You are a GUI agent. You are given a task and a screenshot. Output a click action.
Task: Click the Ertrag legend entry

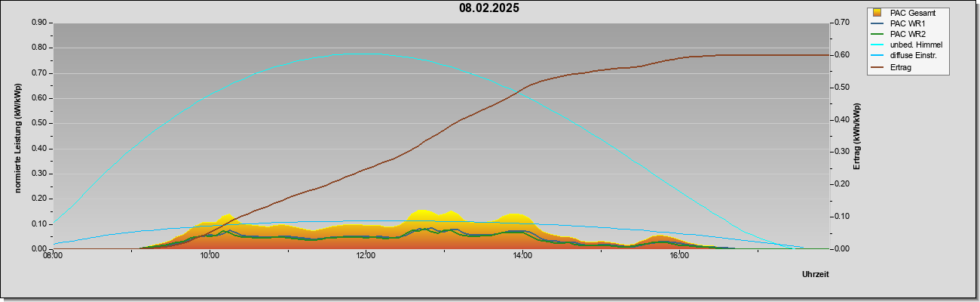[901, 67]
